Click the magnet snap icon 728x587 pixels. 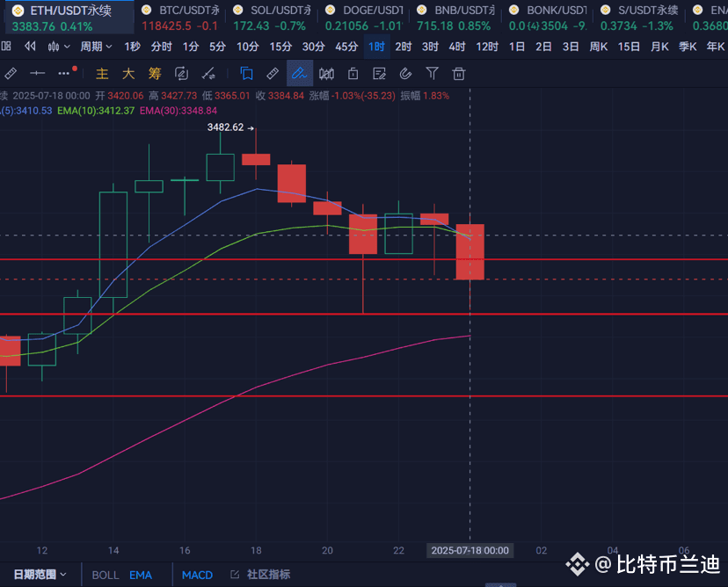coord(406,73)
